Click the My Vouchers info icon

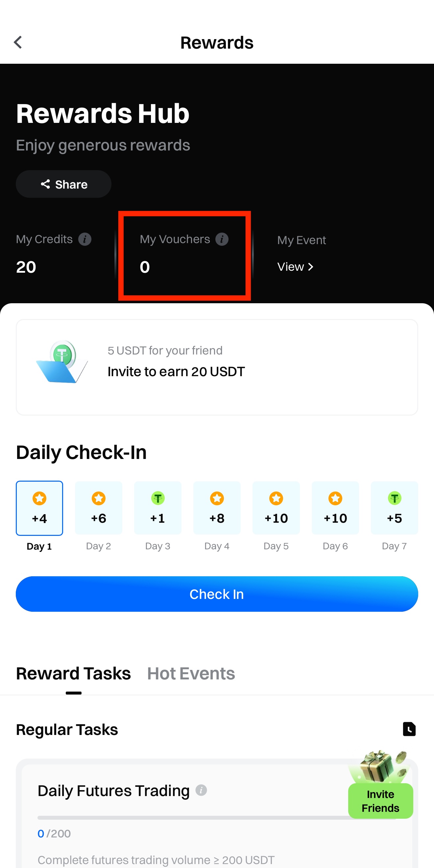click(222, 239)
